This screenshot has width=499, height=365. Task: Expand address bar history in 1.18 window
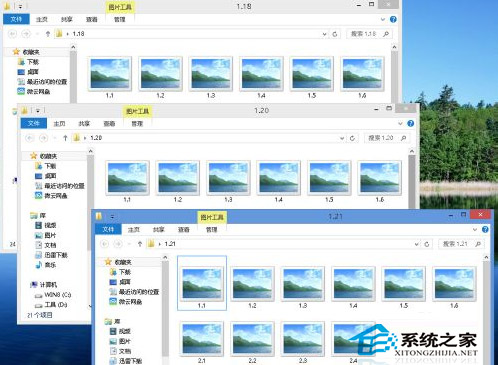point(324,34)
